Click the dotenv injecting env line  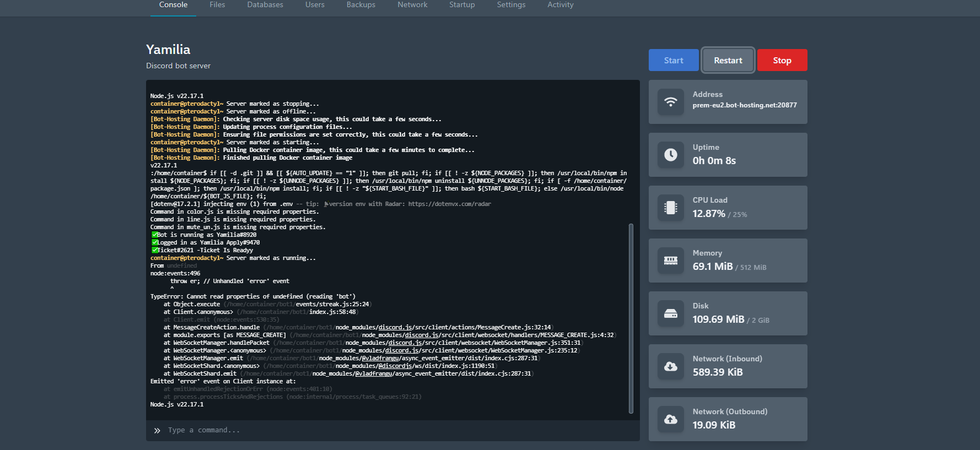point(321,204)
